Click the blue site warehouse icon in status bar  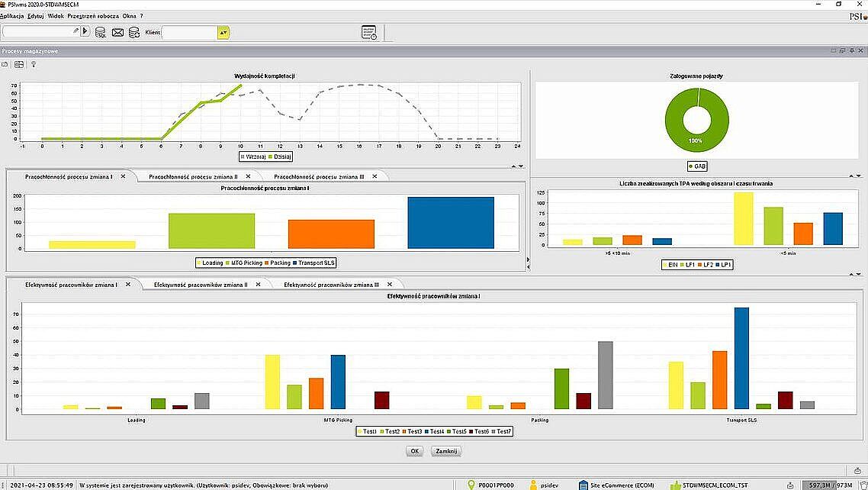583,485
